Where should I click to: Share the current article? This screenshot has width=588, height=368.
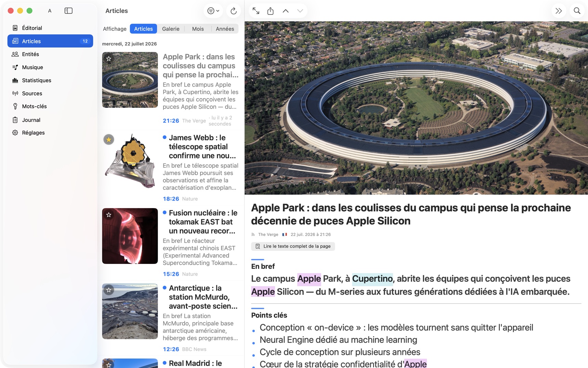[x=270, y=11]
